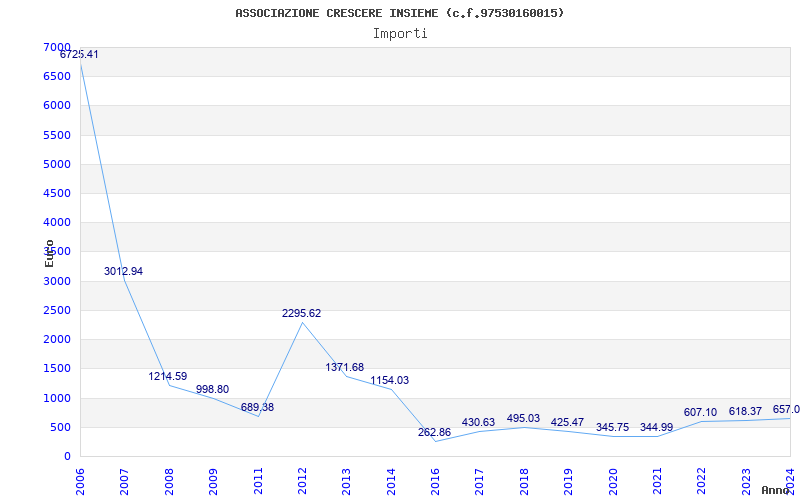This screenshot has width=800, height=500.
Task: Click the 2024 year axis label
Action: coord(791,481)
